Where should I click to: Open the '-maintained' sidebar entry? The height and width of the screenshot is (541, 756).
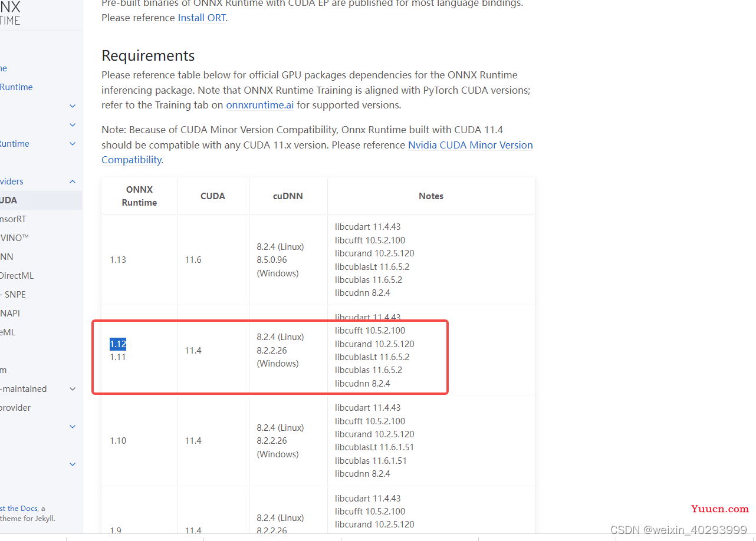(x=24, y=389)
